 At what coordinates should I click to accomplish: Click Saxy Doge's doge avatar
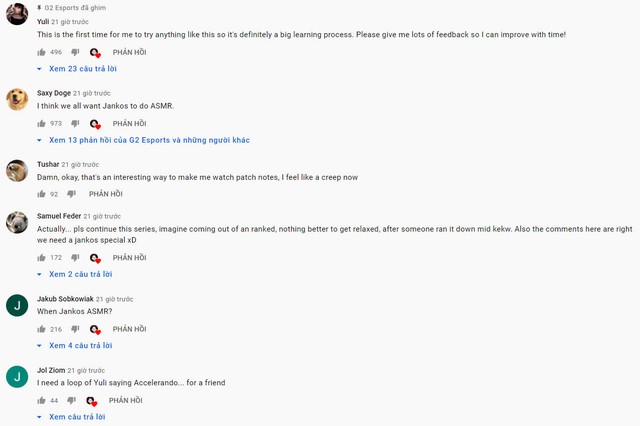tap(17, 99)
